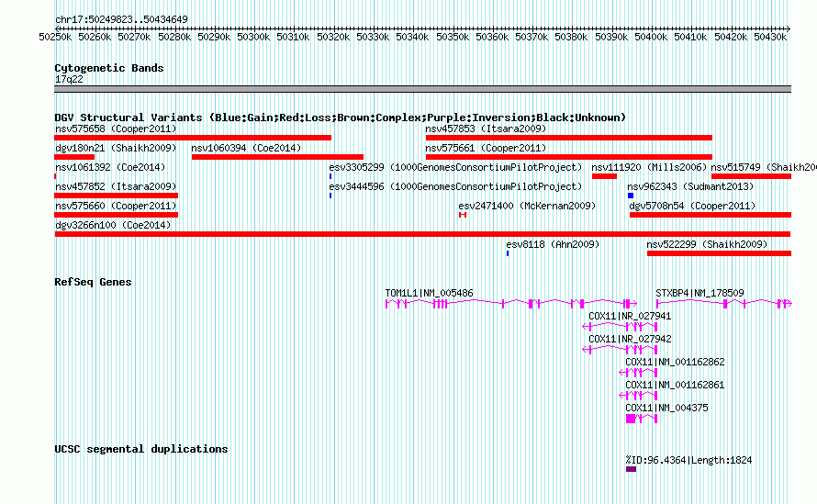Click the RefSeq Genes track title
This screenshot has width=817, height=504.
click(93, 282)
